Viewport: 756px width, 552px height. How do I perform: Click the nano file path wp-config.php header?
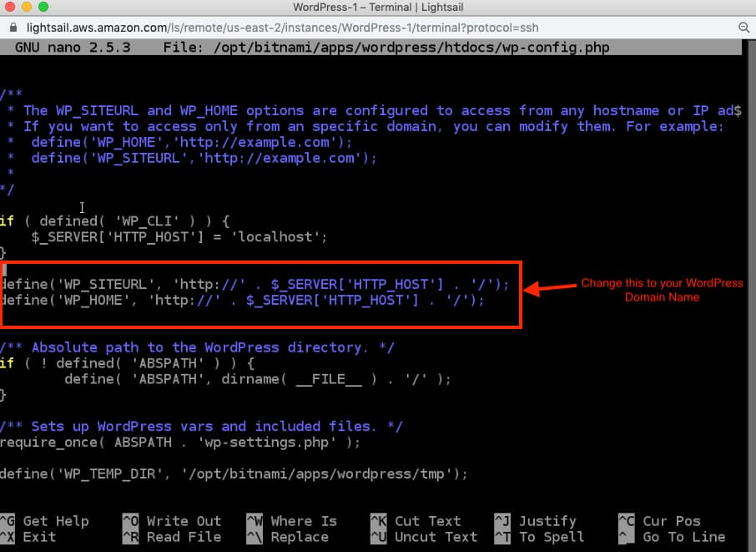point(386,48)
